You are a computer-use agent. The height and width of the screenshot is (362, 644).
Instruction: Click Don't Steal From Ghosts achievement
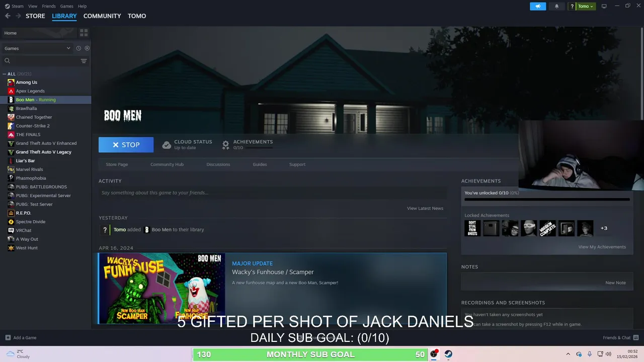pyautogui.click(x=472, y=228)
